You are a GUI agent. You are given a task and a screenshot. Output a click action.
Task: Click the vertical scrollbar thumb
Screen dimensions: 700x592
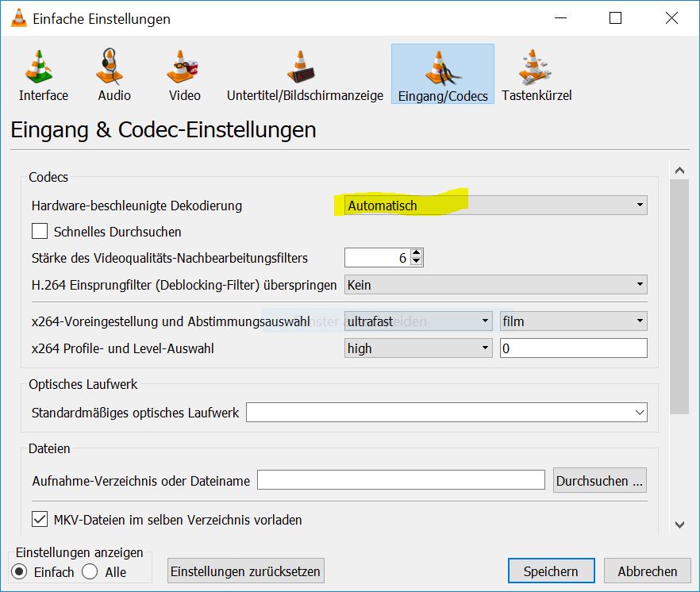point(679,297)
